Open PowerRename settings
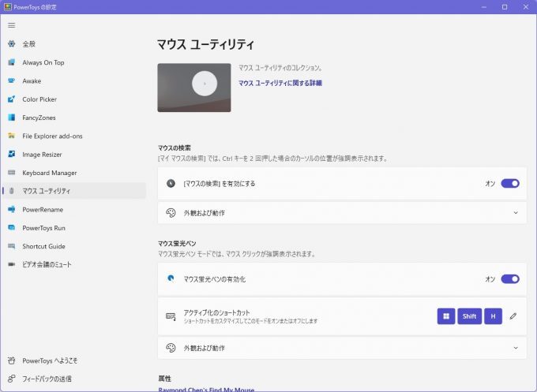This screenshot has height=392, width=537. (x=73, y=209)
